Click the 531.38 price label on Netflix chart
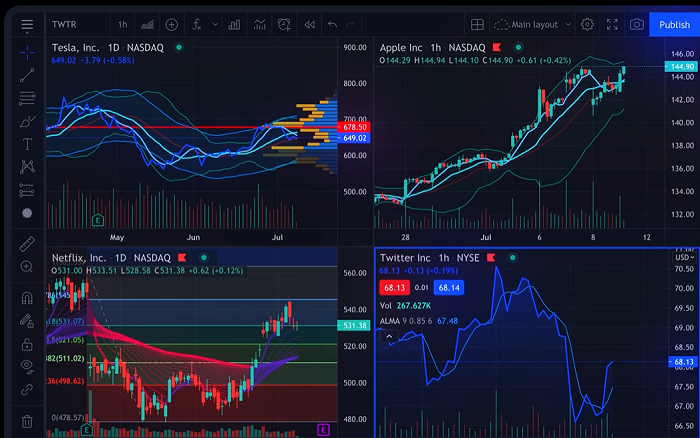The width and height of the screenshot is (700, 438). click(354, 326)
